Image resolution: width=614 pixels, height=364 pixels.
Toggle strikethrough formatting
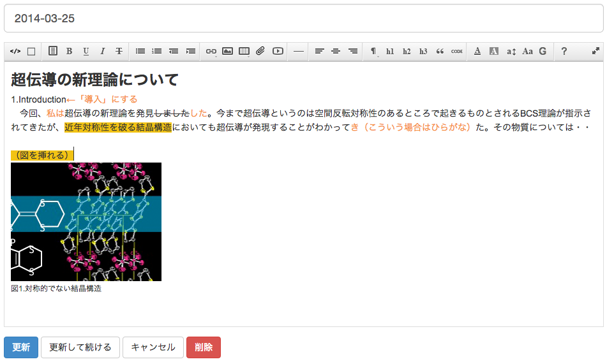(119, 52)
